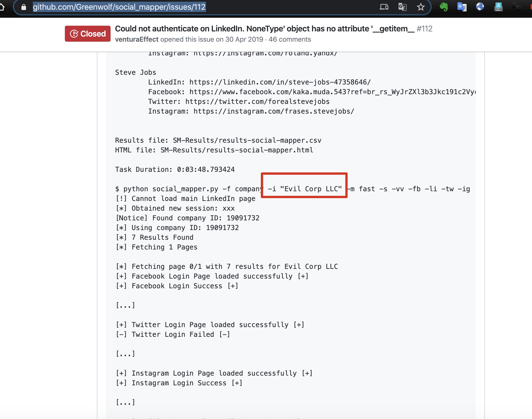The height and width of the screenshot is (419, 532).
Task: Click the LinkedIn steve-jobs-47358646 URL text
Action: 280,82
